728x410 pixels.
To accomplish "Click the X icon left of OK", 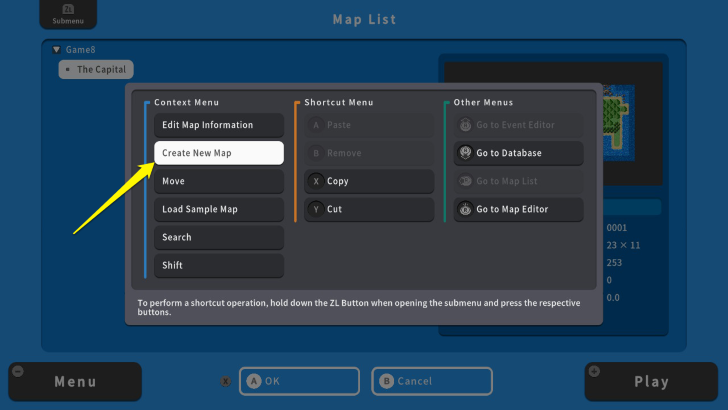I will (x=226, y=382).
